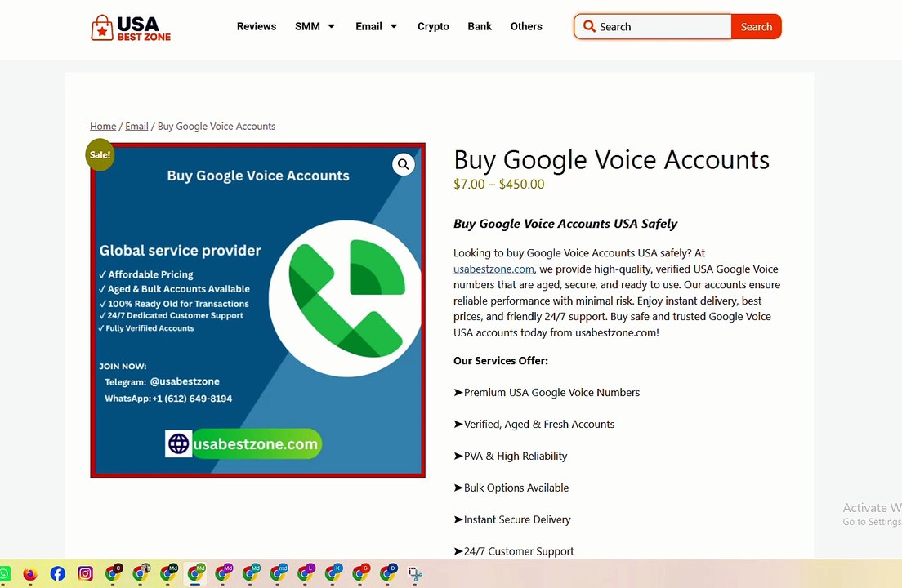This screenshot has height=588, width=902.
Task: Open the Instagram taskbar icon
Action: tap(85, 573)
